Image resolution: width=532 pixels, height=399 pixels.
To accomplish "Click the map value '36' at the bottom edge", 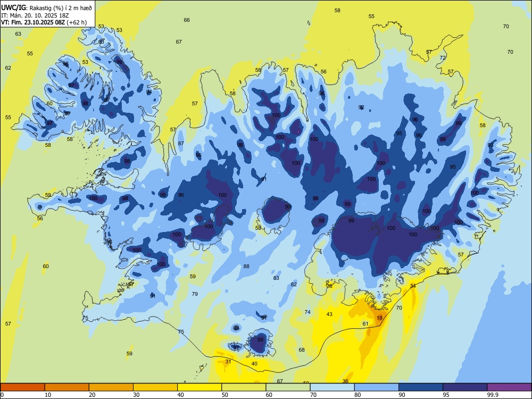I will 345,381.
